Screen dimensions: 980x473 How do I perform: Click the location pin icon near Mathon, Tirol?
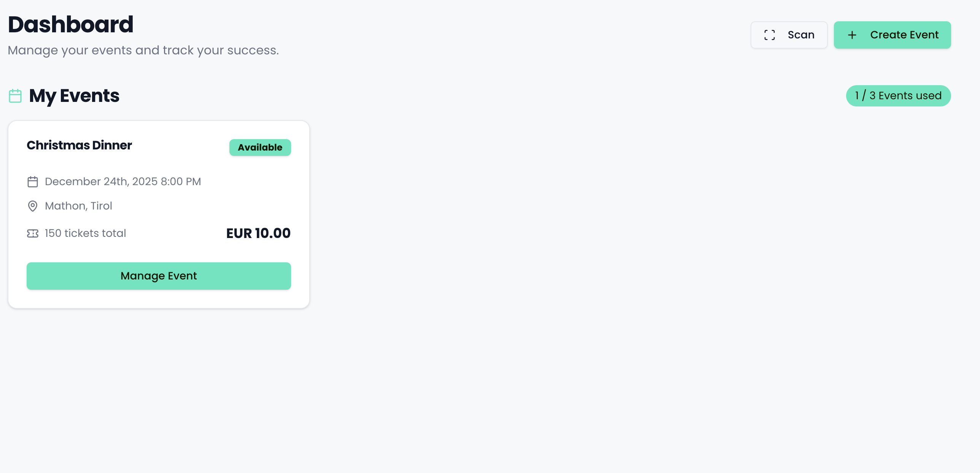coord(33,206)
